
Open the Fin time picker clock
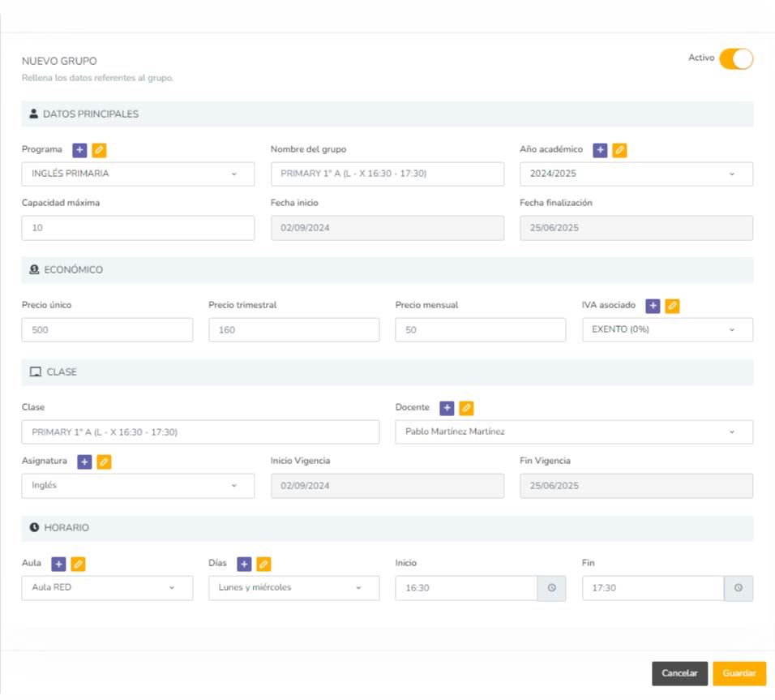(x=738, y=588)
